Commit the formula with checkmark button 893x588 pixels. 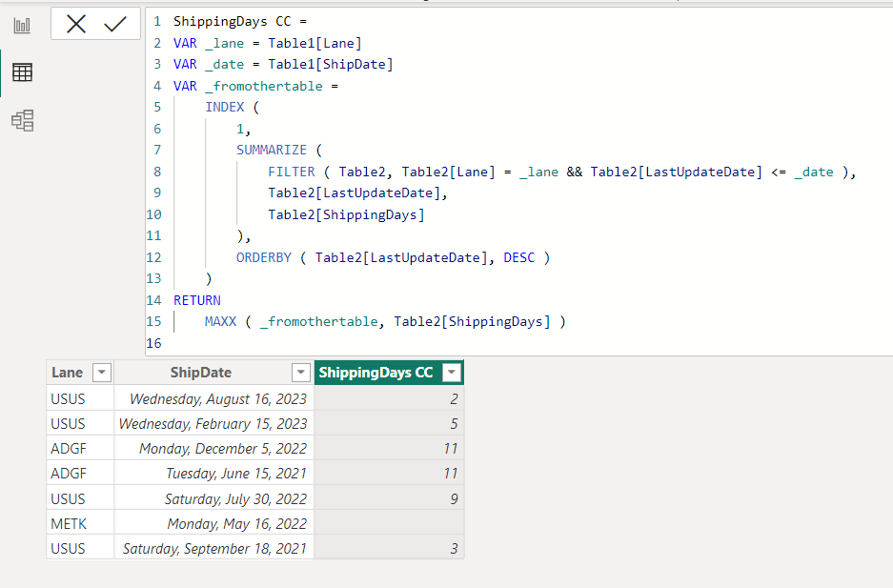pos(115,24)
